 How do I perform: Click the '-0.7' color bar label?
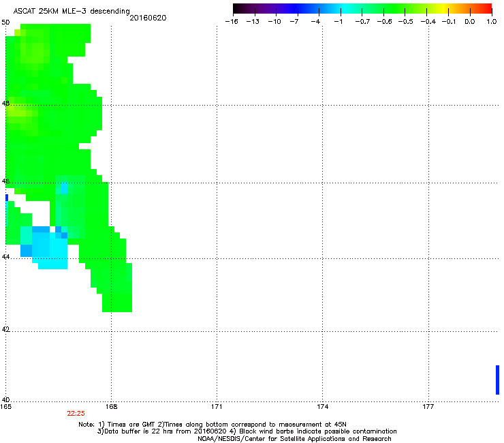pyautogui.click(x=362, y=22)
